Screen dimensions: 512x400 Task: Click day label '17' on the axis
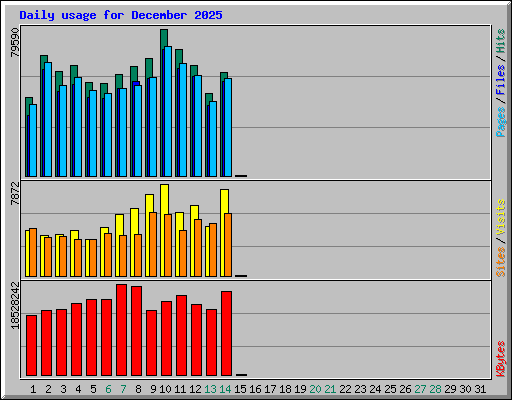270,389
